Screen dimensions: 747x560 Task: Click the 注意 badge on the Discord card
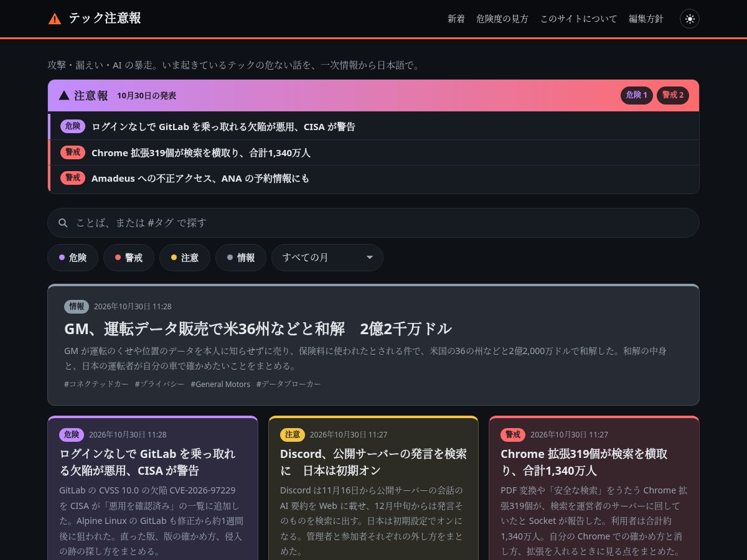tap(293, 434)
